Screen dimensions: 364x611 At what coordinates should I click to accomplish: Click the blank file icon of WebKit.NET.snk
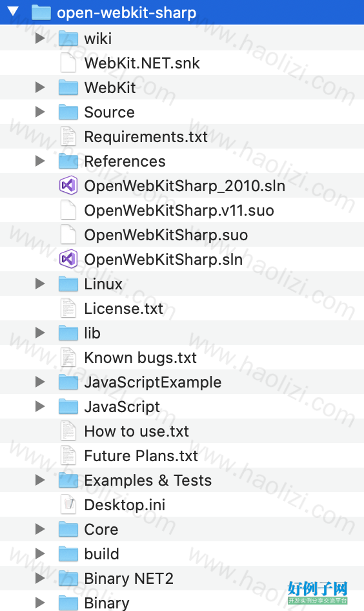[68, 63]
